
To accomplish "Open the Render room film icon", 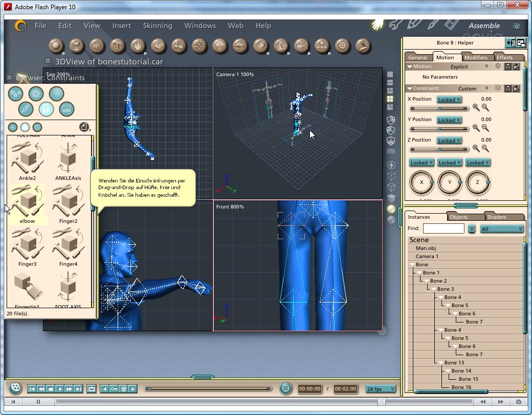I will pos(452,25).
